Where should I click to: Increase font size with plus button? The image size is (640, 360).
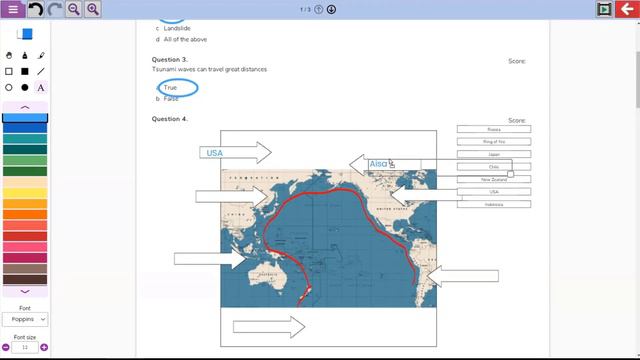click(44, 347)
